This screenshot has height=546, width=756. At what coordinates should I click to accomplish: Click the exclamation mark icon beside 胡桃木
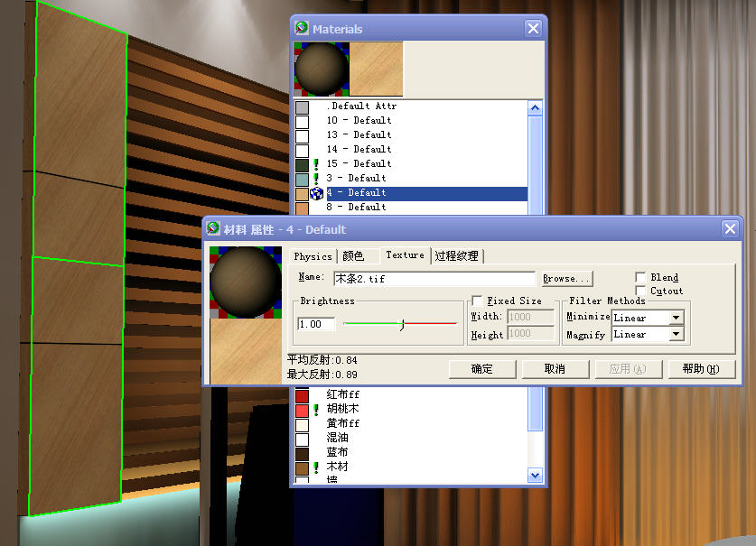316,410
